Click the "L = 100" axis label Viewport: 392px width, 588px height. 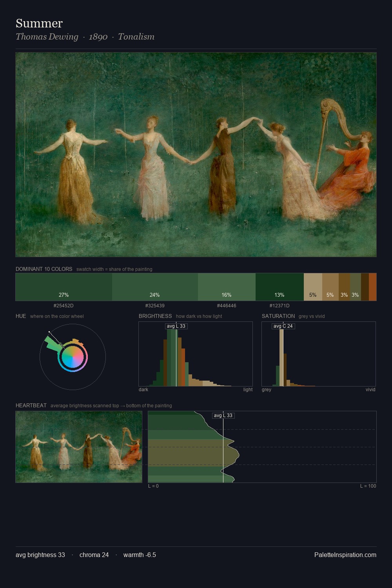[368, 486]
